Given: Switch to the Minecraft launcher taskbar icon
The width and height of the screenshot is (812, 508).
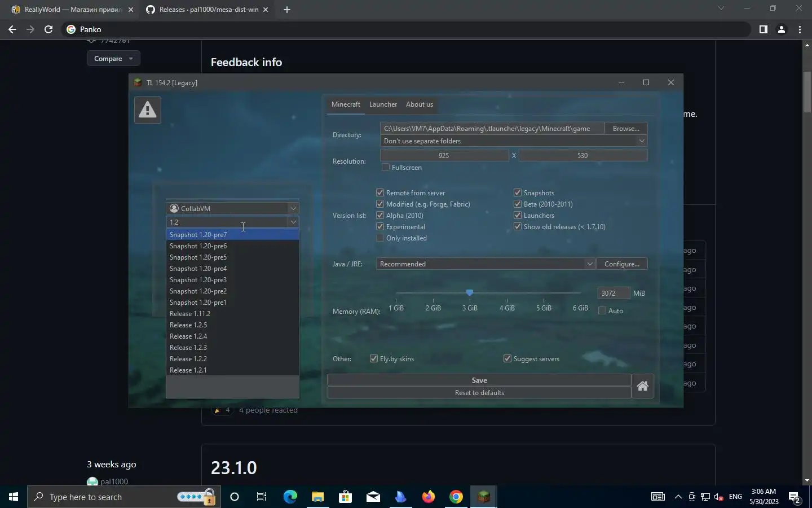Looking at the screenshot, I should 484,497.
